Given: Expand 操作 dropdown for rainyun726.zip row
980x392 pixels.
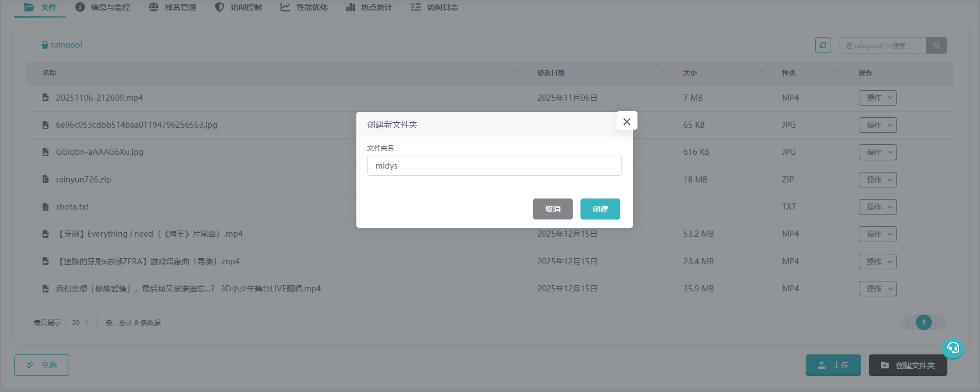Looking at the screenshot, I should (877, 180).
